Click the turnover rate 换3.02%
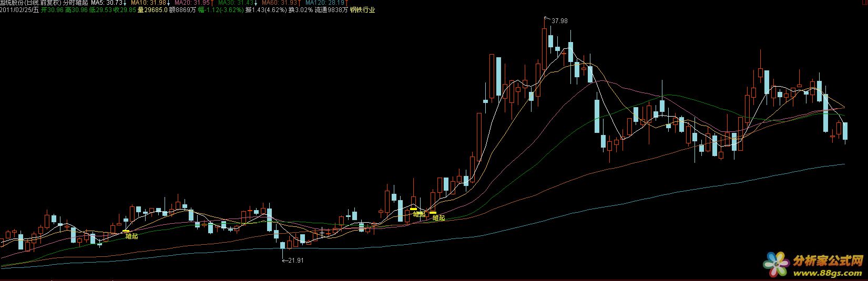This screenshot has height=281, width=868. pyautogui.click(x=300, y=10)
